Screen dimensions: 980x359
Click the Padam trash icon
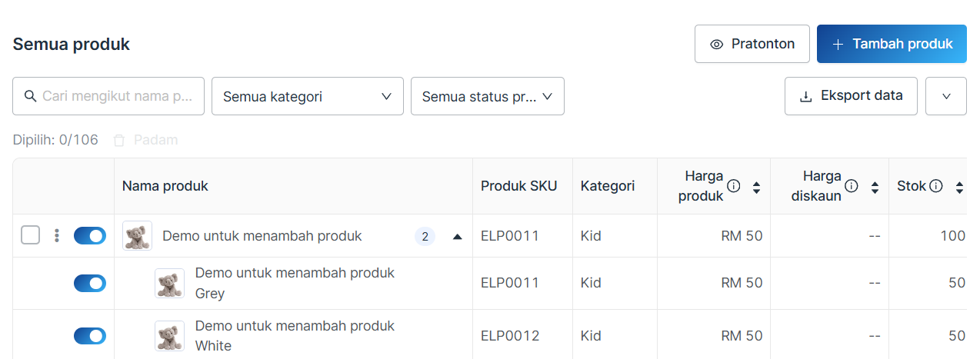tap(119, 140)
